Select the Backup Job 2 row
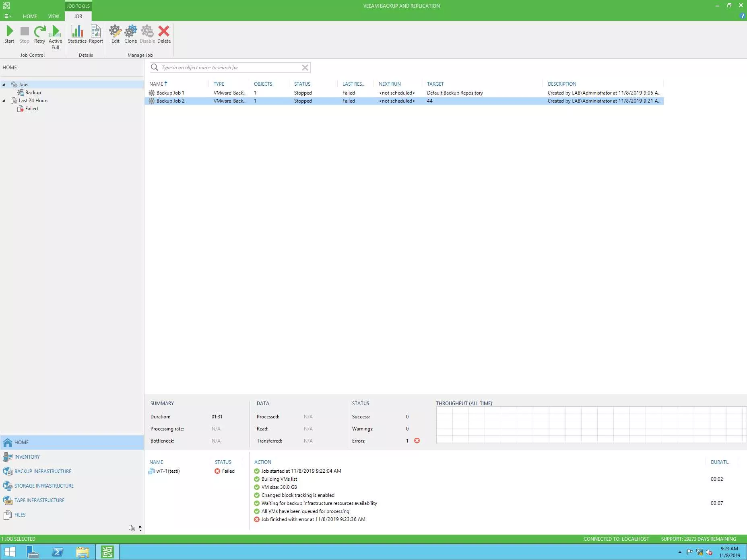This screenshot has height=560, width=747. point(404,101)
